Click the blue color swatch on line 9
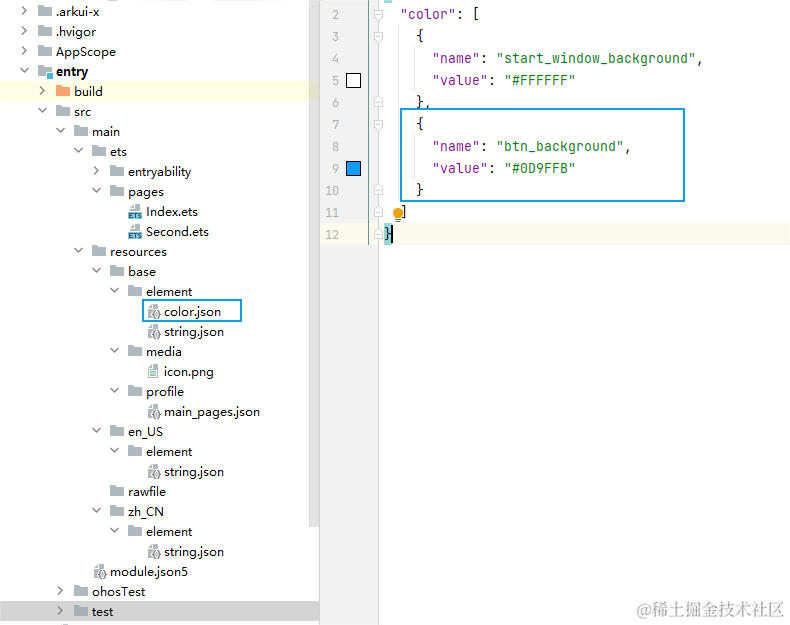 click(353, 168)
